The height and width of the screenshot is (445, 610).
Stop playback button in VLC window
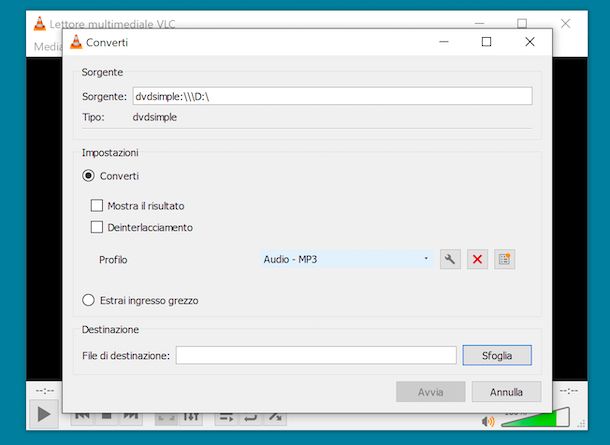(x=107, y=416)
